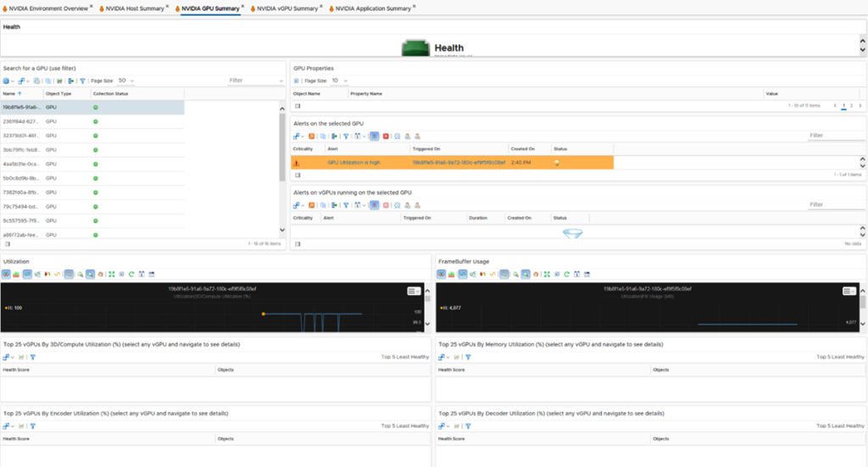
Task: Open the FrameBuffer Usage chart options menu
Action: pos(849,291)
